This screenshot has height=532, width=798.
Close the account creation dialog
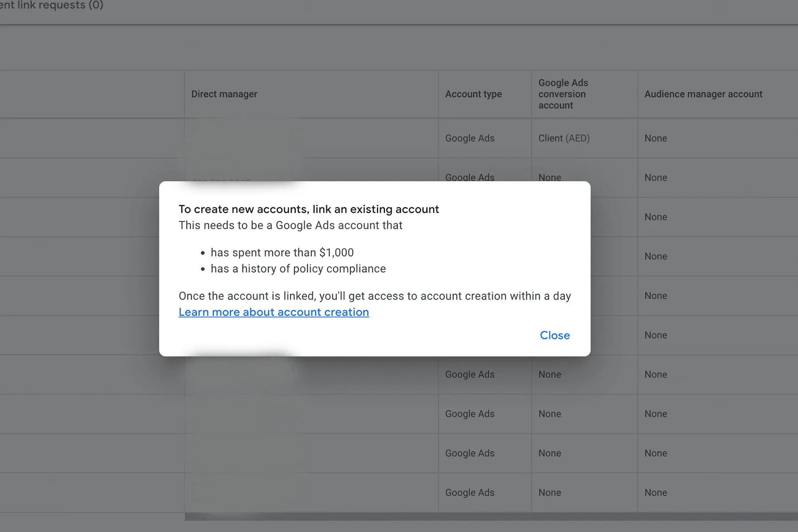click(x=555, y=335)
